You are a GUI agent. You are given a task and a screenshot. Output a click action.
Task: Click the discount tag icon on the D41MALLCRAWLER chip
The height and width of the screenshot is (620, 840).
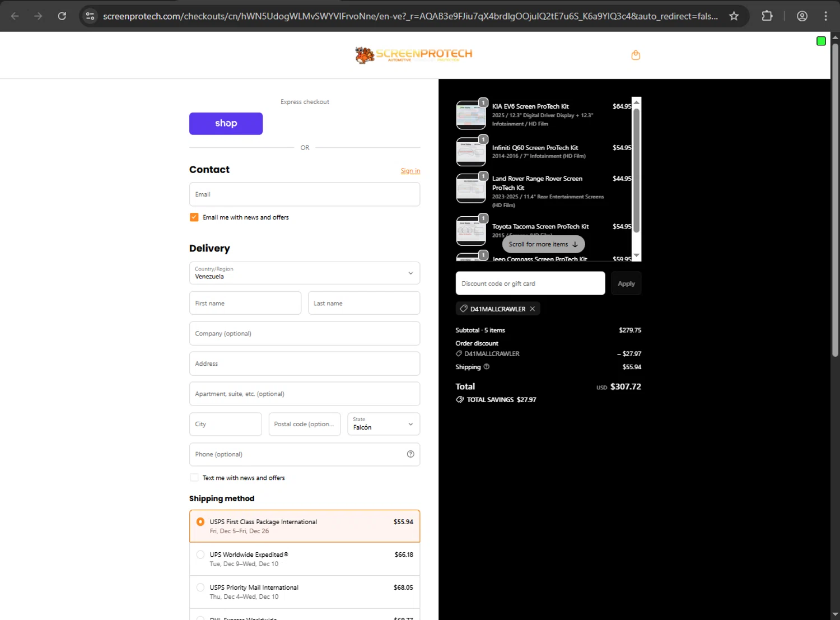coord(464,309)
